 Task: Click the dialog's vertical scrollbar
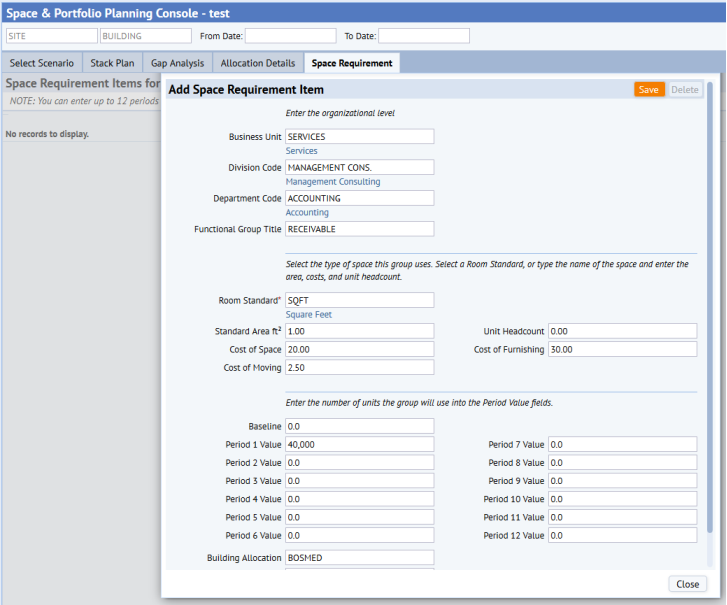[x=710, y=300]
